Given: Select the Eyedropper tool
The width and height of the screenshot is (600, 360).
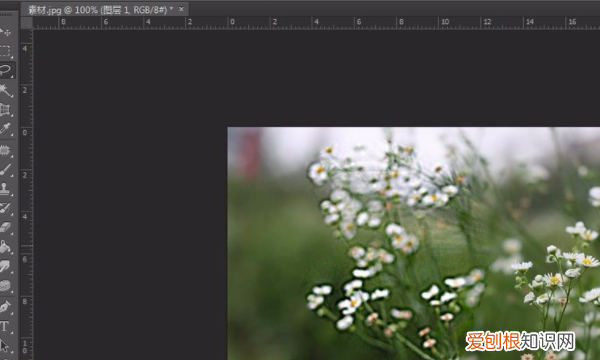Looking at the screenshot, I should tap(6, 129).
